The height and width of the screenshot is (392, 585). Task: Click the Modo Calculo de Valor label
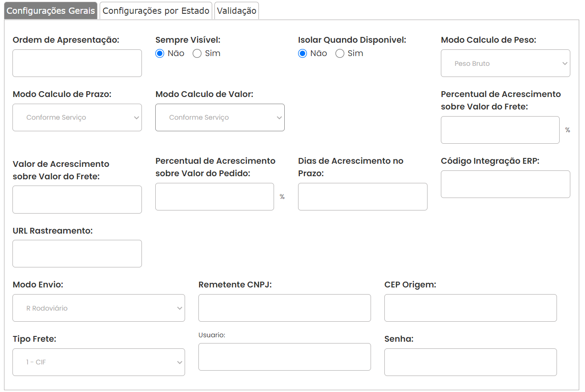(204, 94)
